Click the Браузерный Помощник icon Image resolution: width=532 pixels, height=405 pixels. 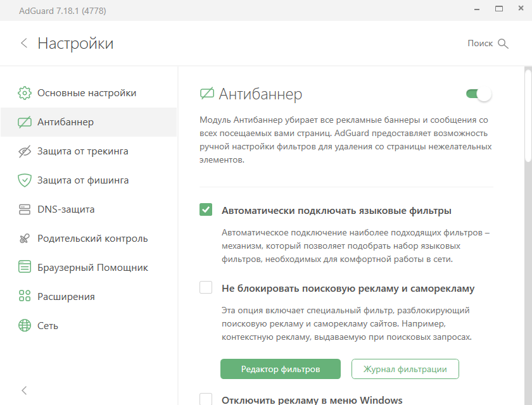(25, 266)
